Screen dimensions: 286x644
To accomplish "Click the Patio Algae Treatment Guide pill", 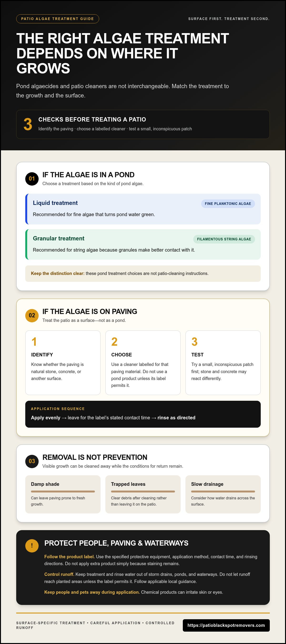I will click(57, 19).
